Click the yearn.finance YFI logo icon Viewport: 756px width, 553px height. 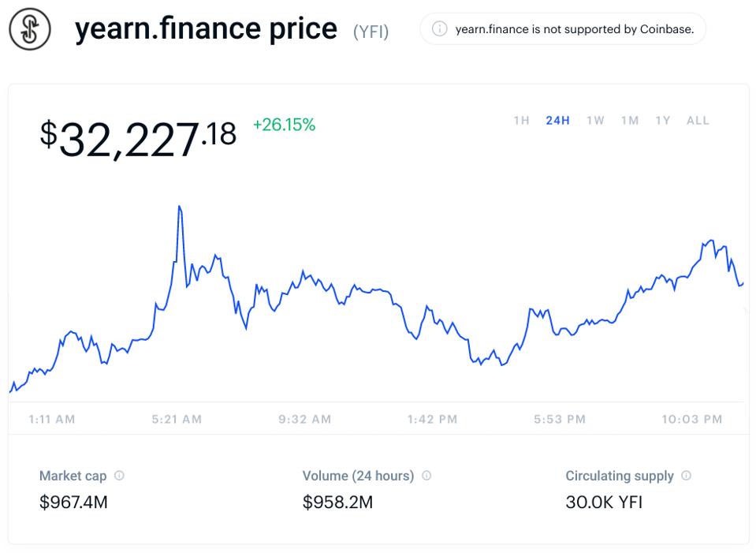(x=30, y=30)
